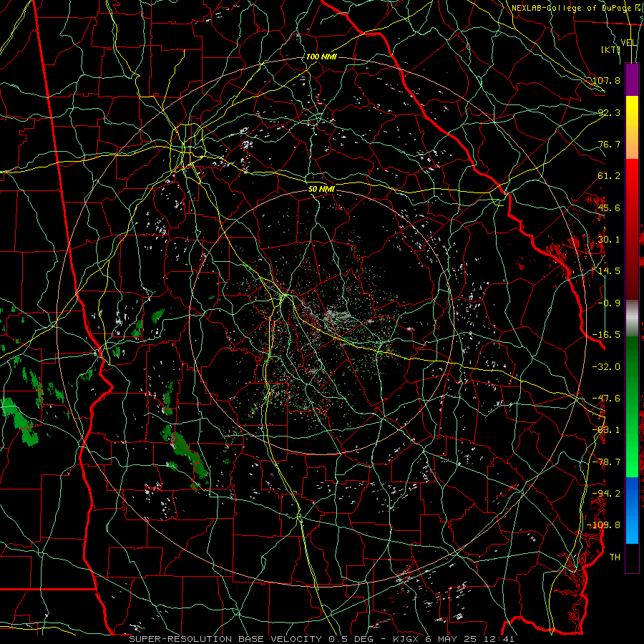Click the '50 NMI' range ring label

pos(321,189)
